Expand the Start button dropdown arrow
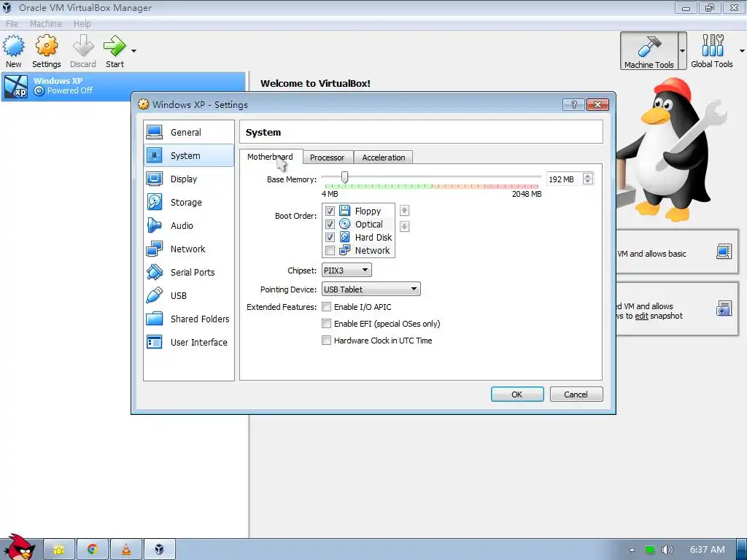 134,50
